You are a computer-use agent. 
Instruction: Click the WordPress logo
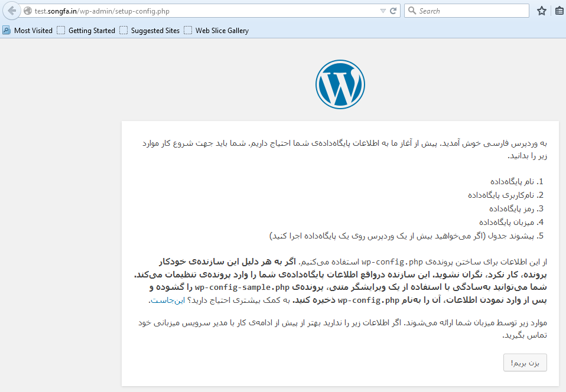[340, 84]
